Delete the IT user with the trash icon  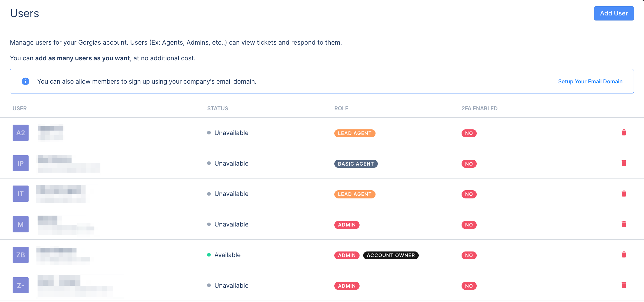[x=624, y=194]
